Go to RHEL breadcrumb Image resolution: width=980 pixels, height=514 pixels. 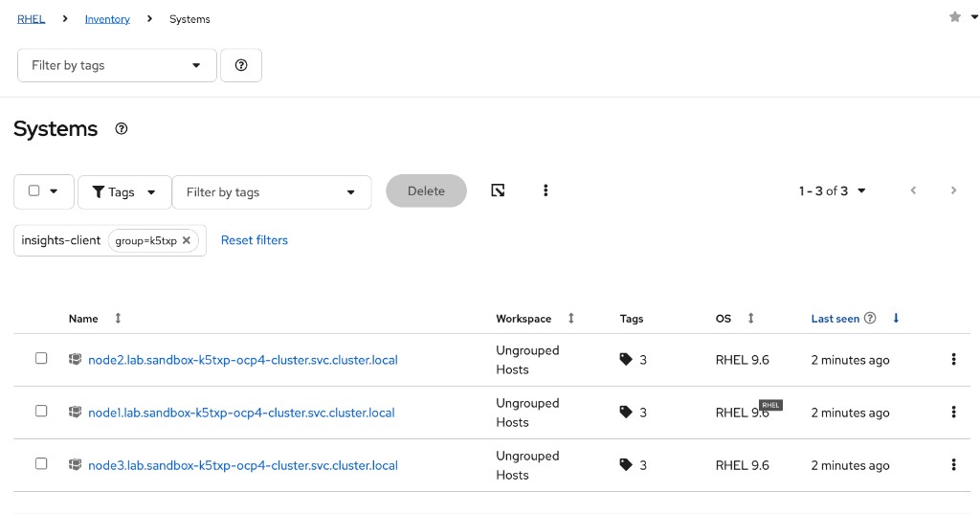pyautogui.click(x=32, y=19)
